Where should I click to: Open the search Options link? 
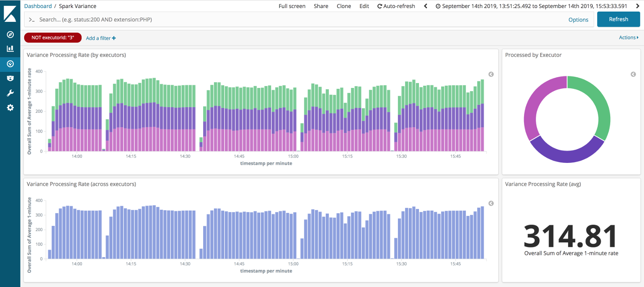coord(578,20)
